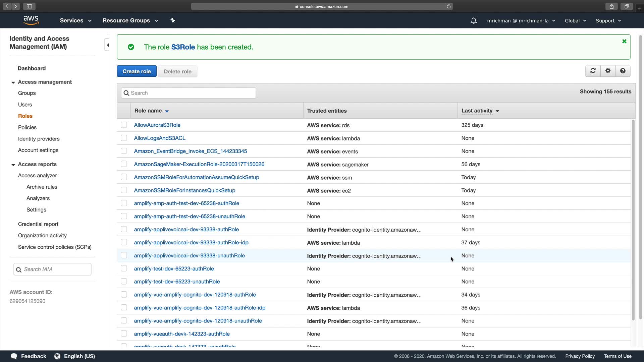This screenshot has height=362, width=644.
Task: Open the AllowLogsAndS3ACL role link
Action: 160,138
